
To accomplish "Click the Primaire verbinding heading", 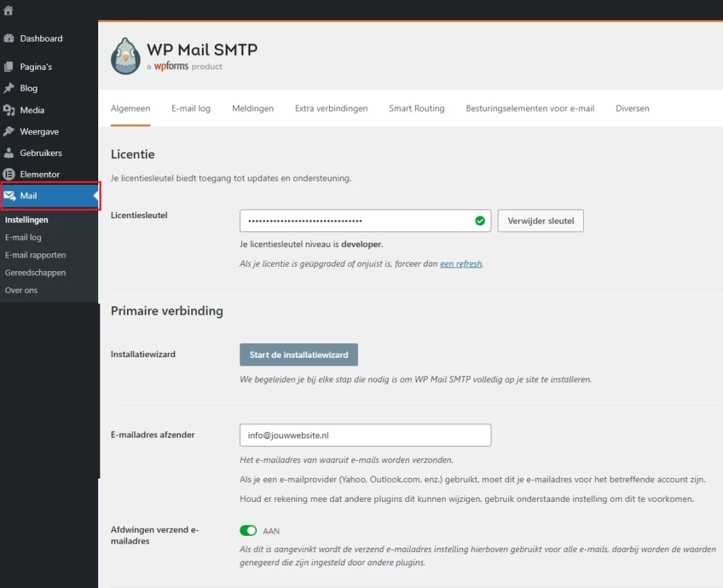I will coord(167,311).
